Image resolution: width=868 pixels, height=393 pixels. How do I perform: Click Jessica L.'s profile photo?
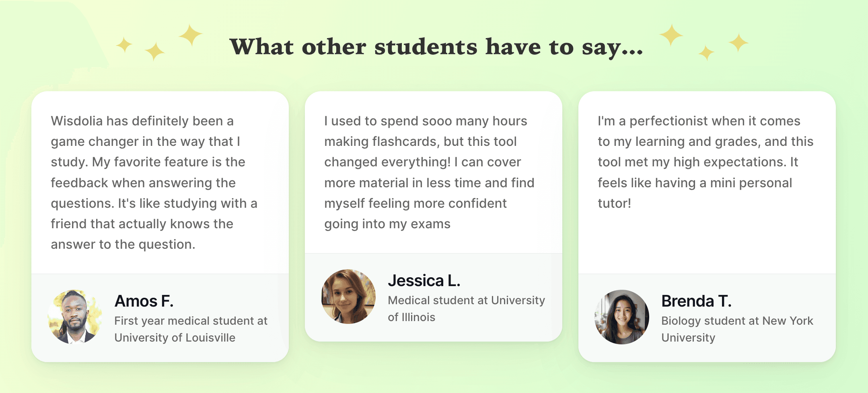click(348, 297)
